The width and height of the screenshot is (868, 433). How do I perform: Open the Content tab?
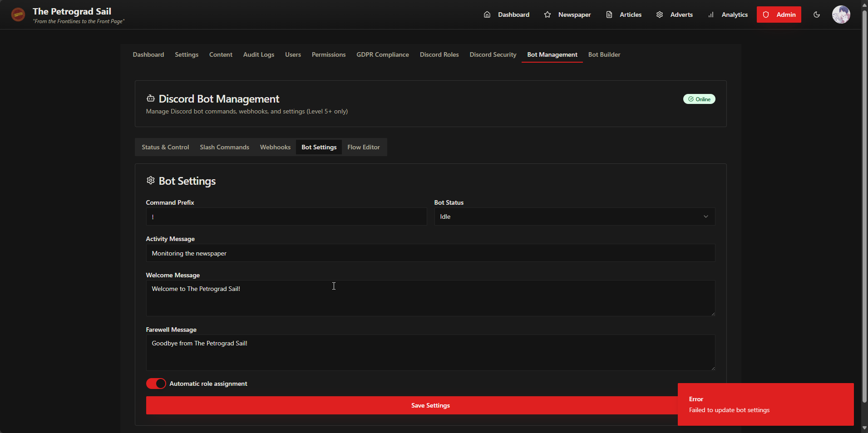221,54
